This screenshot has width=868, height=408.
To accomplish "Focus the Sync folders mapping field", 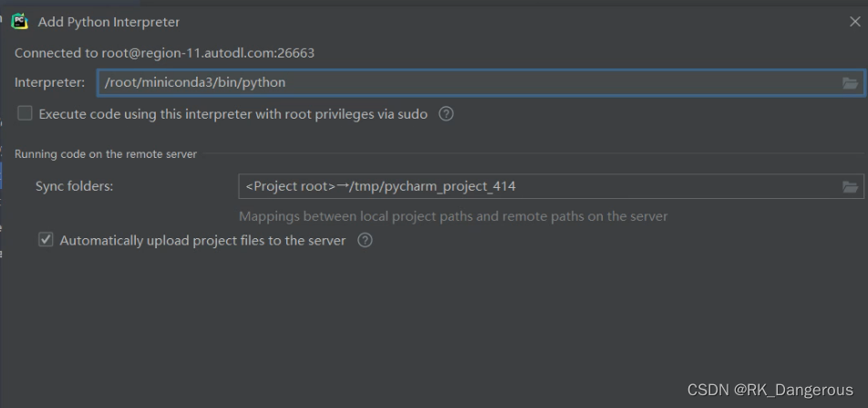I will (x=551, y=186).
